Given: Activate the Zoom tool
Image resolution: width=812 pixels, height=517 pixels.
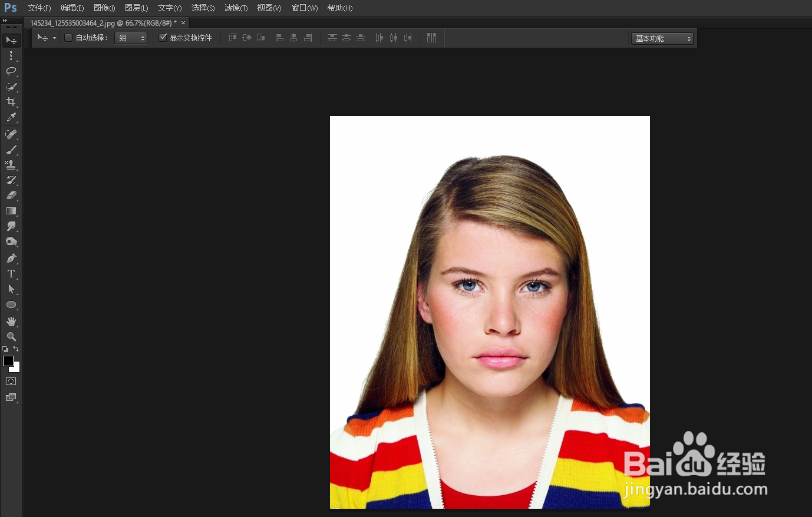Looking at the screenshot, I should 11,336.
